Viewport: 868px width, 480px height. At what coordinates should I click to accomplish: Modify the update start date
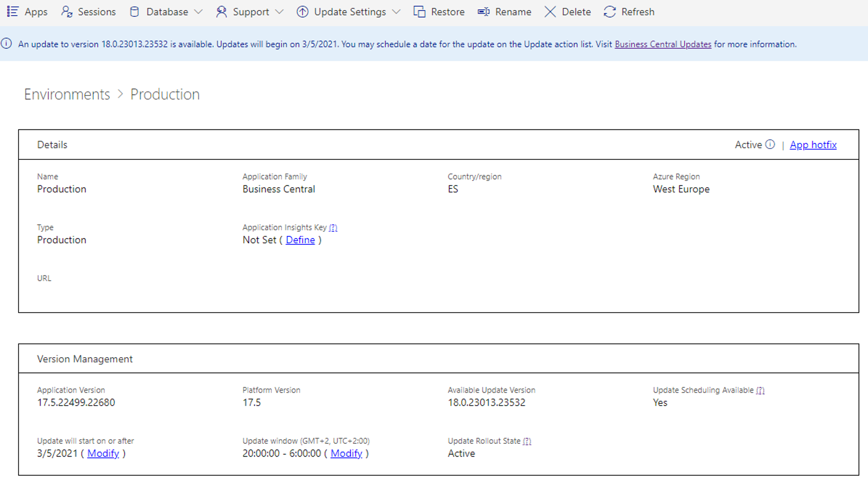click(103, 454)
